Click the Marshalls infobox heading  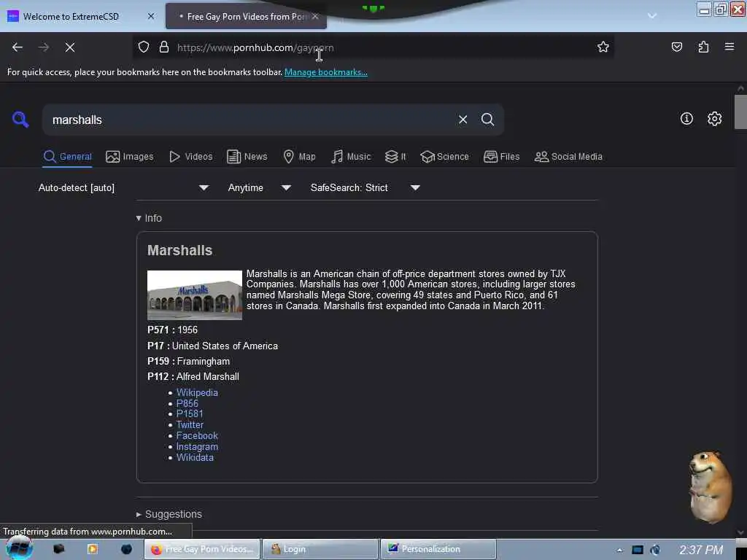pos(179,251)
